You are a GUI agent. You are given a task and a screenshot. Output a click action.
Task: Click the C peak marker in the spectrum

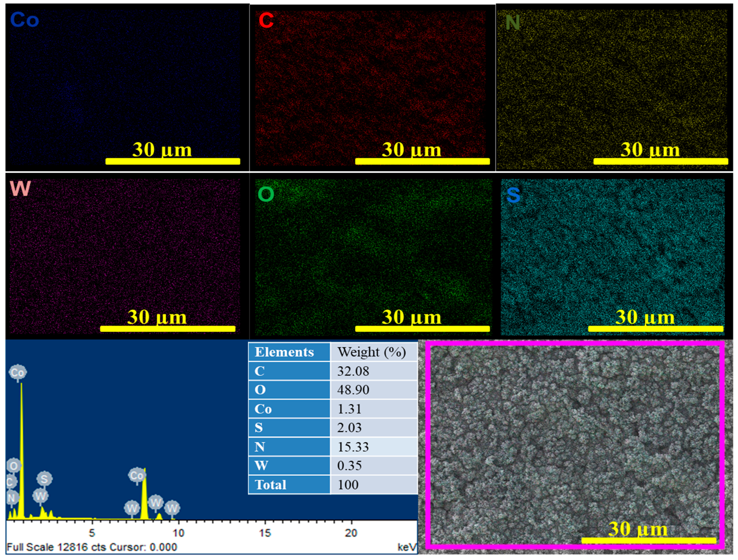[x=11, y=482]
